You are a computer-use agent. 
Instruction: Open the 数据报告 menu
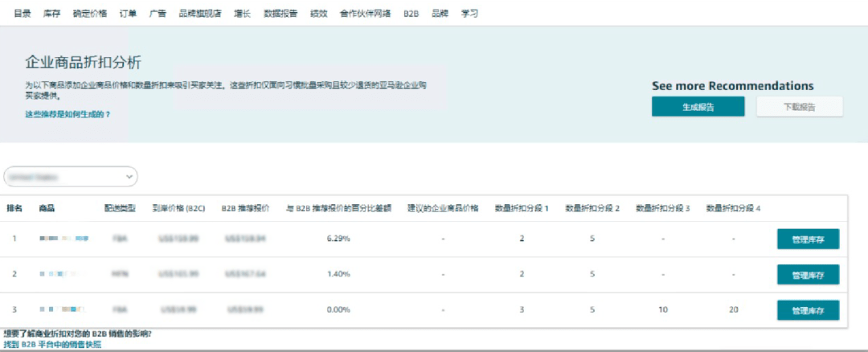coord(280,14)
